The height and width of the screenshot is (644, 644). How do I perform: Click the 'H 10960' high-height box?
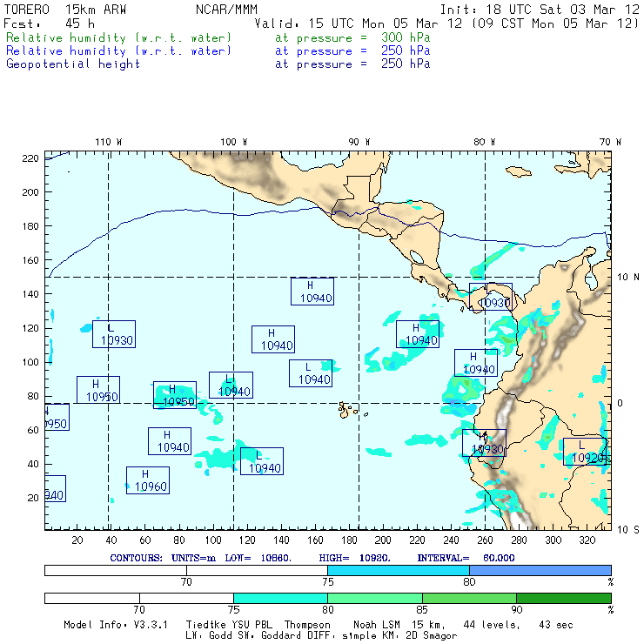click(148, 480)
